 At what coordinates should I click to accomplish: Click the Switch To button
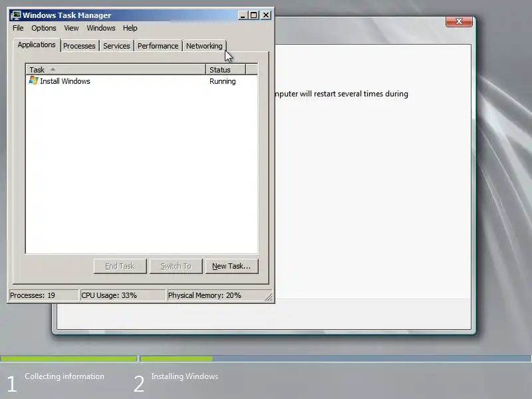point(176,267)
